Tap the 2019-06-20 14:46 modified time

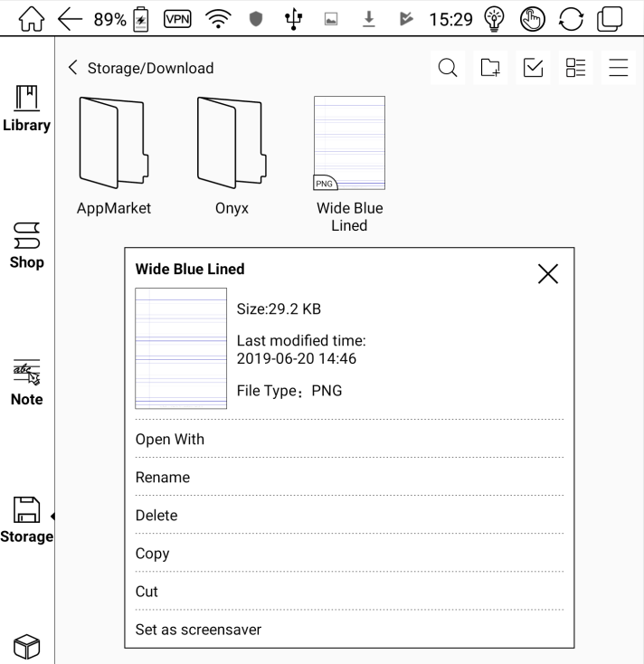point(297,358)
